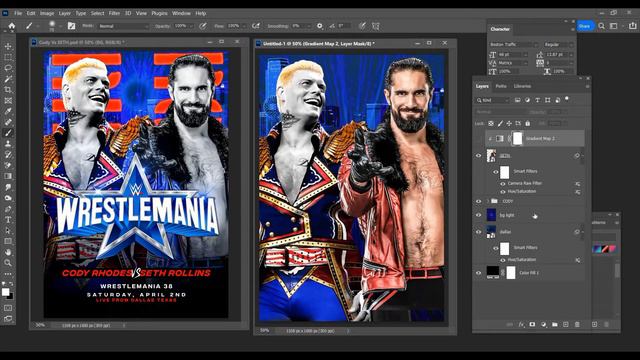Select the Frame tool

point(8,100)
